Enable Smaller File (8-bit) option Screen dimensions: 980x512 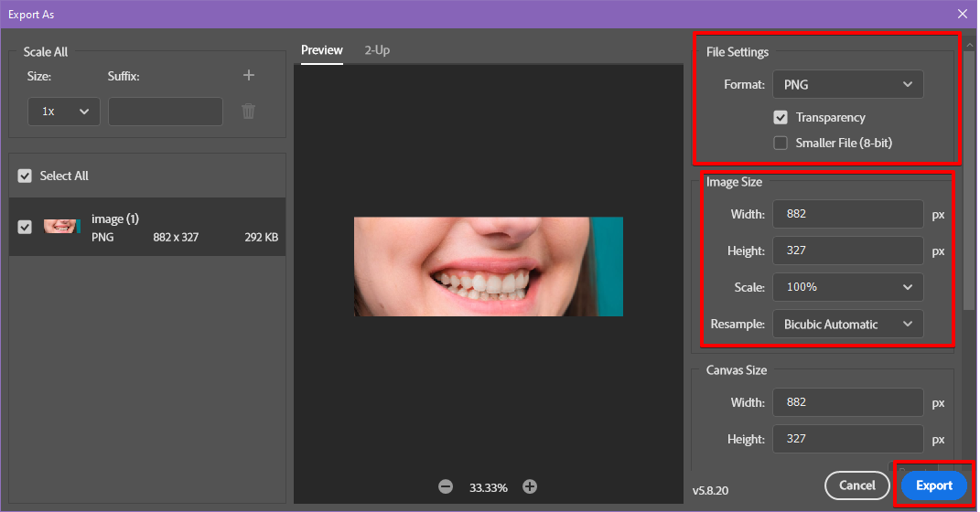point(781,143)
